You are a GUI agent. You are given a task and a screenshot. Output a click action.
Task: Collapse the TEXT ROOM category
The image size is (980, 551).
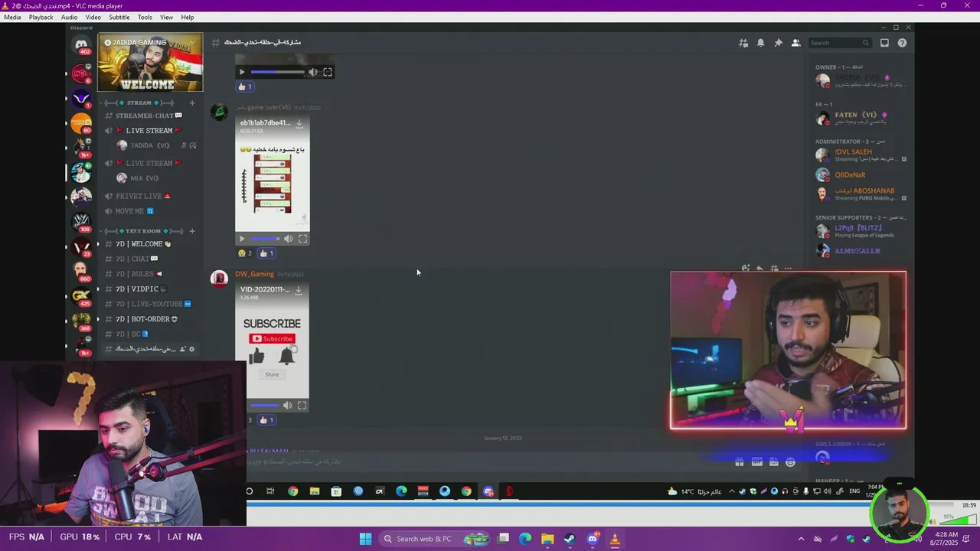(142, 231)
